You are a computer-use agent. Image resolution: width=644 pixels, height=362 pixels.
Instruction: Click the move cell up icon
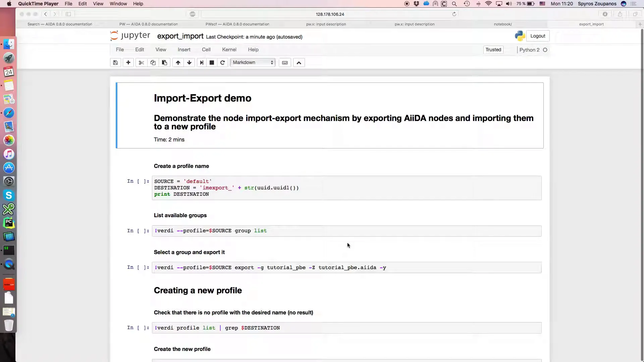177,62
